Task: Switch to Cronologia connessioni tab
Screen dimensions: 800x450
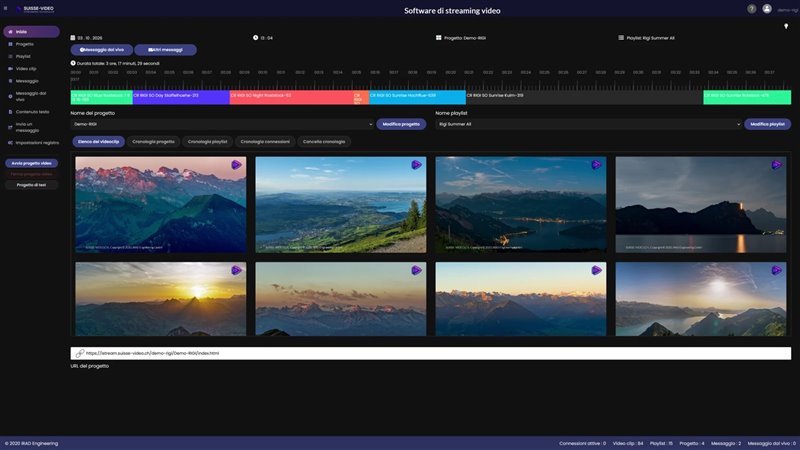Action: 265,142
